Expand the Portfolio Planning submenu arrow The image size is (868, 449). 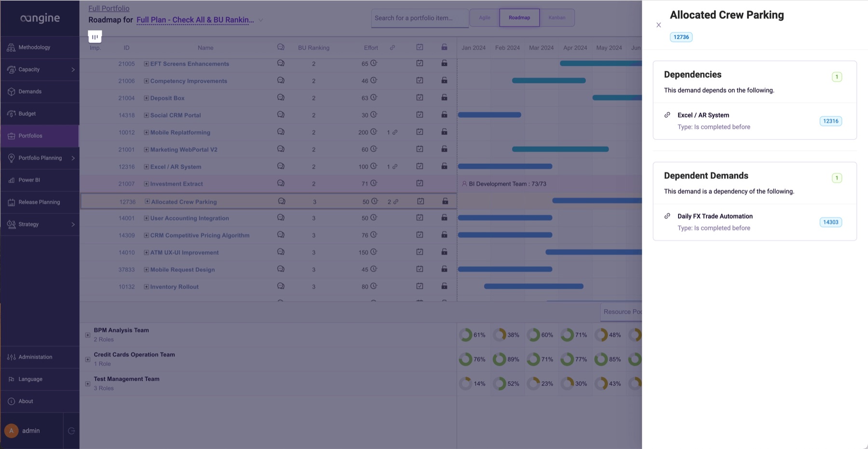click(73, 158)
